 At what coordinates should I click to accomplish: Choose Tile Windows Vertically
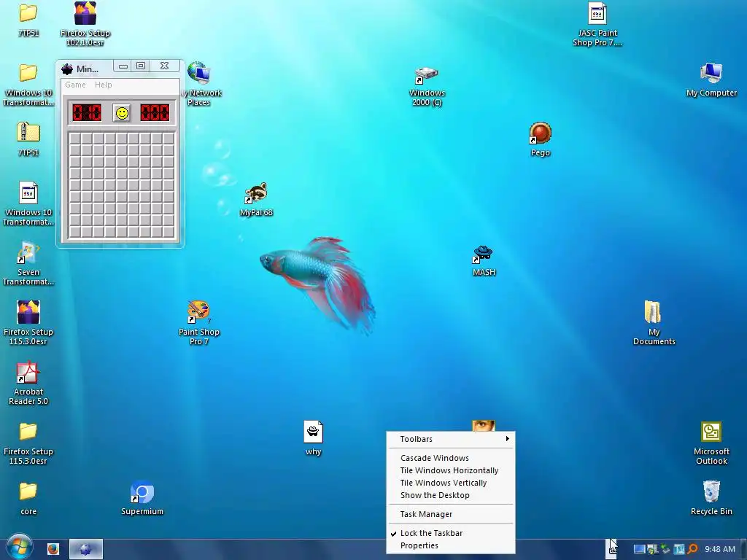tap(451, 483)
